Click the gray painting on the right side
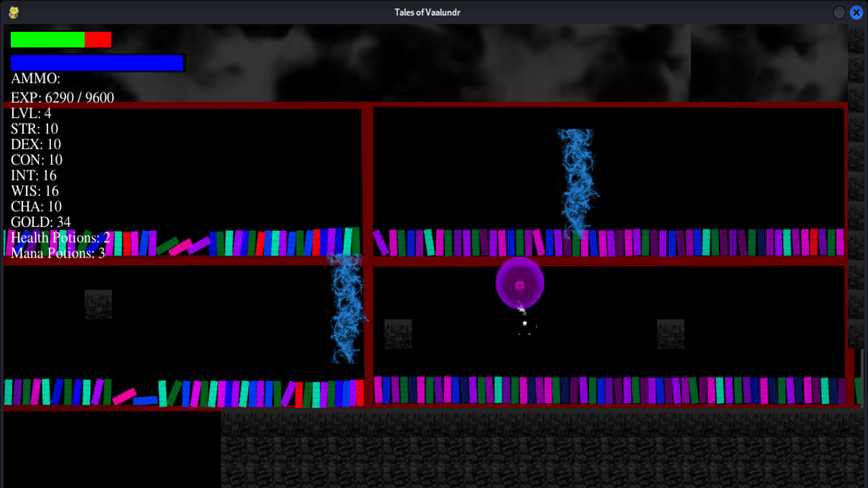This screenshot has height=488, width=868. coord(671,333)
